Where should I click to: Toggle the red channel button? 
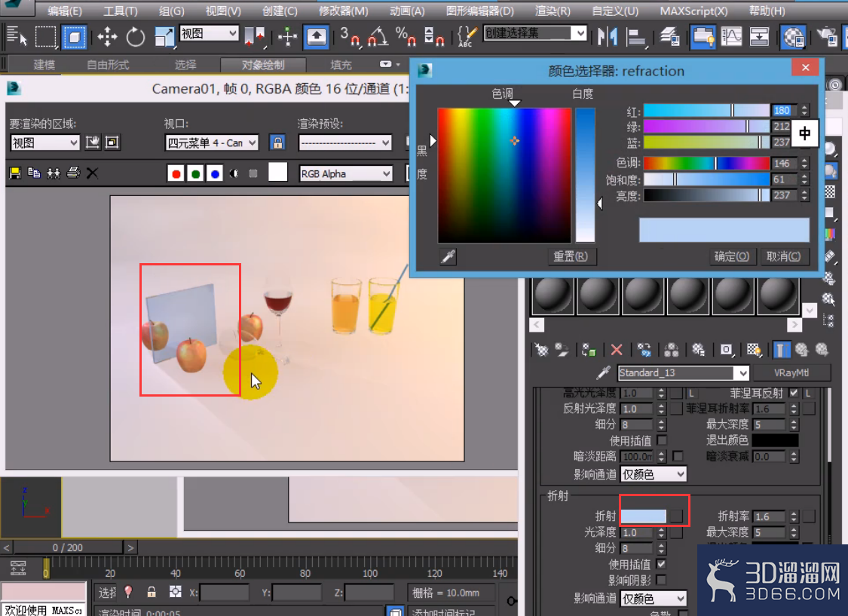(x=175, y=173)
